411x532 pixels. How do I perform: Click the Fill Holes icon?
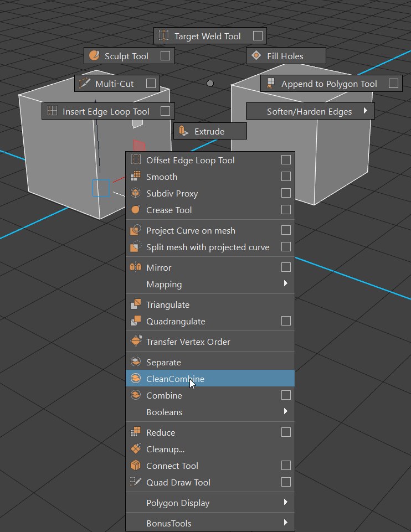(x=256, y=55)
